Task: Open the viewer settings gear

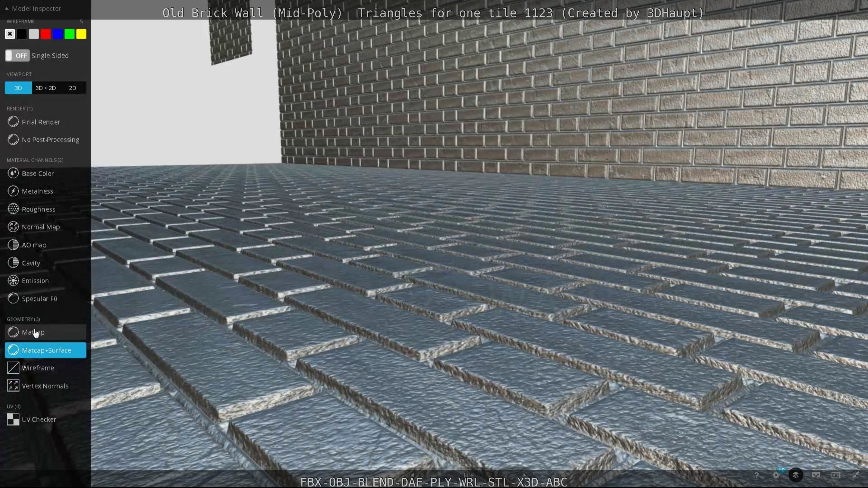Action: point(776,475)
